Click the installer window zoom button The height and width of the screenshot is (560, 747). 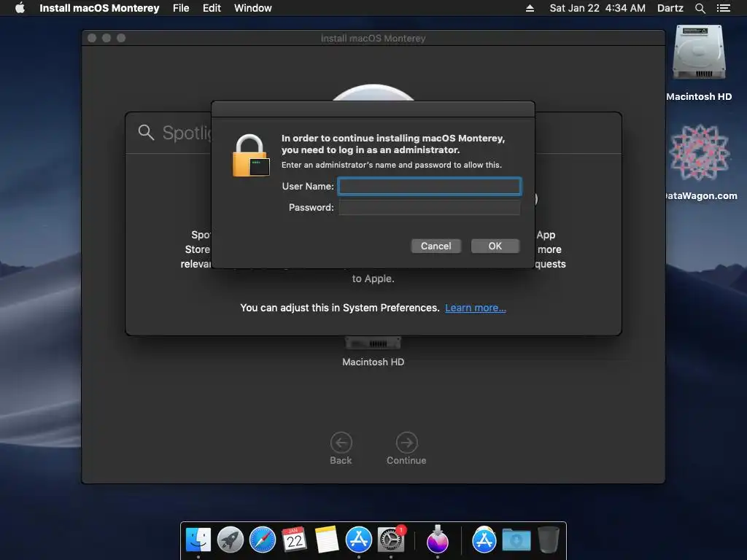[121, 38]
